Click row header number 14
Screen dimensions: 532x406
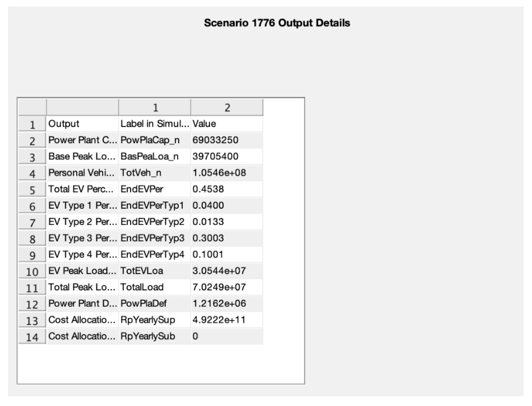(32, 337)
